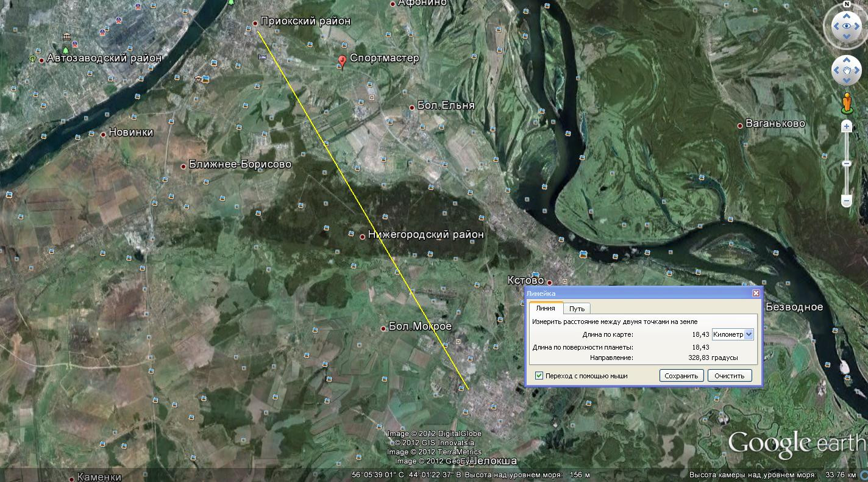Click the Кстово place label
The width and height of the screenshot is (868, 482).
525,280
